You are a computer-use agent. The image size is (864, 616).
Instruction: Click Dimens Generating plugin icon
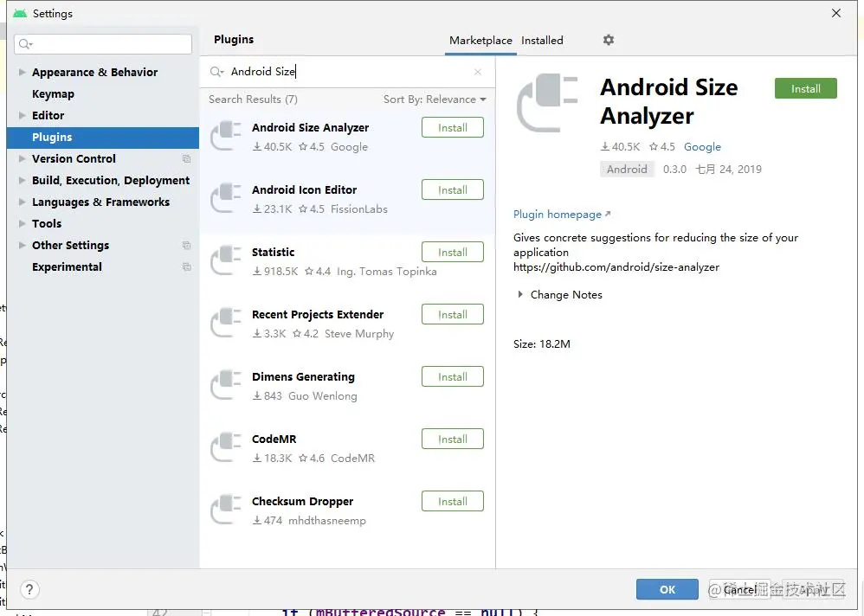tap(226, 384)
